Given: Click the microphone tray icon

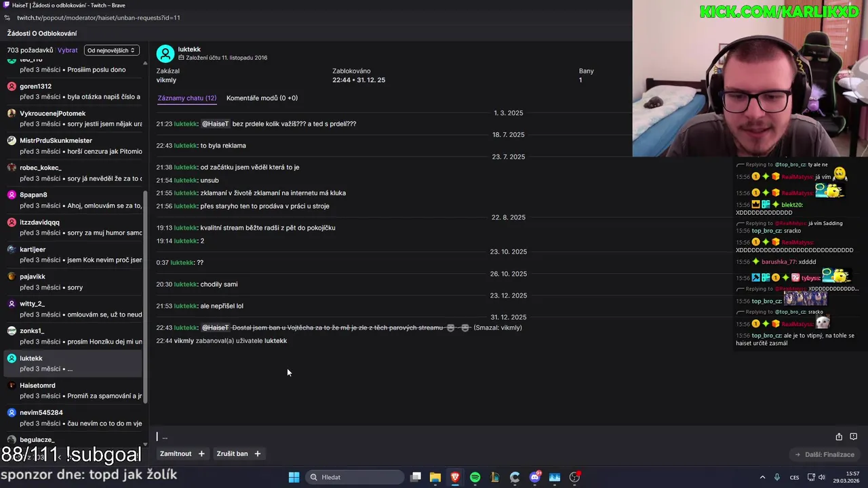Looking at the screenshot, I should pos(777,477).
